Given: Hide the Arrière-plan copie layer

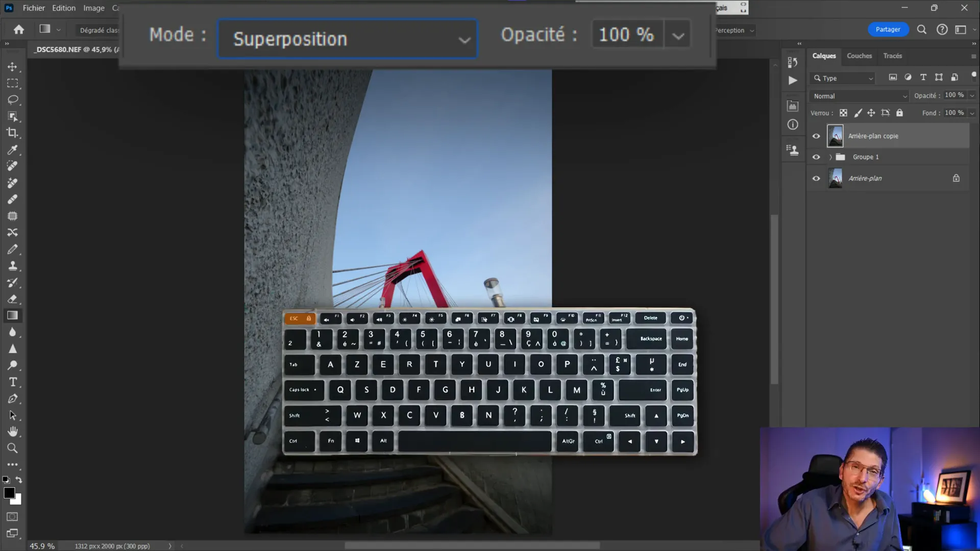Looking at the screenshot, I should point(816,136).
